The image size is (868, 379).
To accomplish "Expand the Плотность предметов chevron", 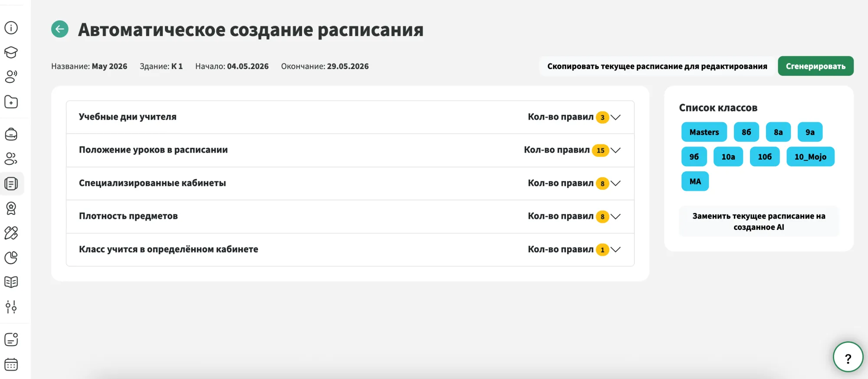I will (x=615, y=216).
